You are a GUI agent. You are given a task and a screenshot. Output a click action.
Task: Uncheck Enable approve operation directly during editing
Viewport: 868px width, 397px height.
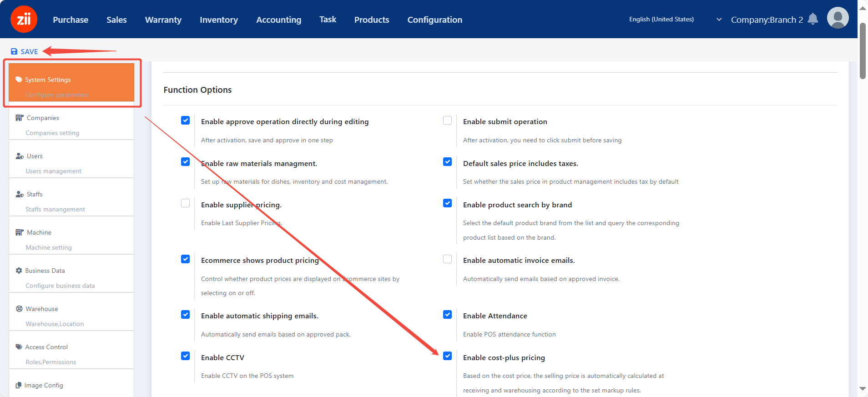pyautogui.click(x=185, y=121)
